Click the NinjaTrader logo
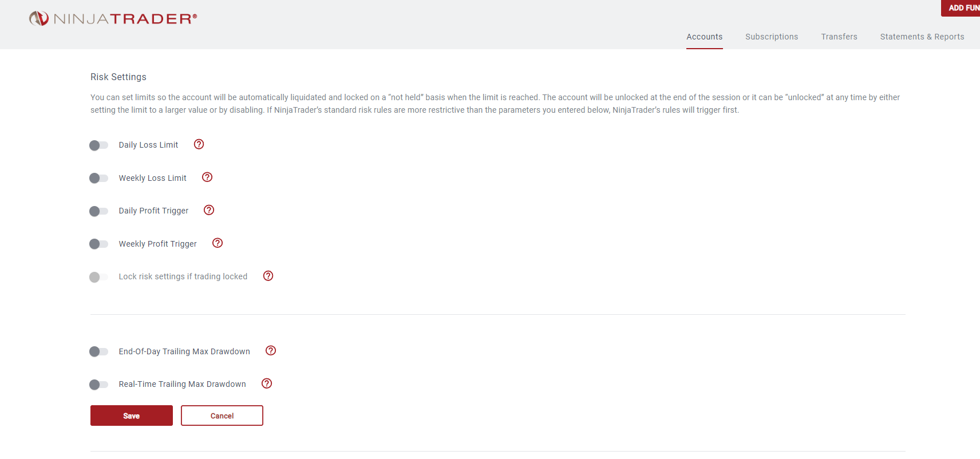Viewport: 980px width, 459px height. point(113,19)
